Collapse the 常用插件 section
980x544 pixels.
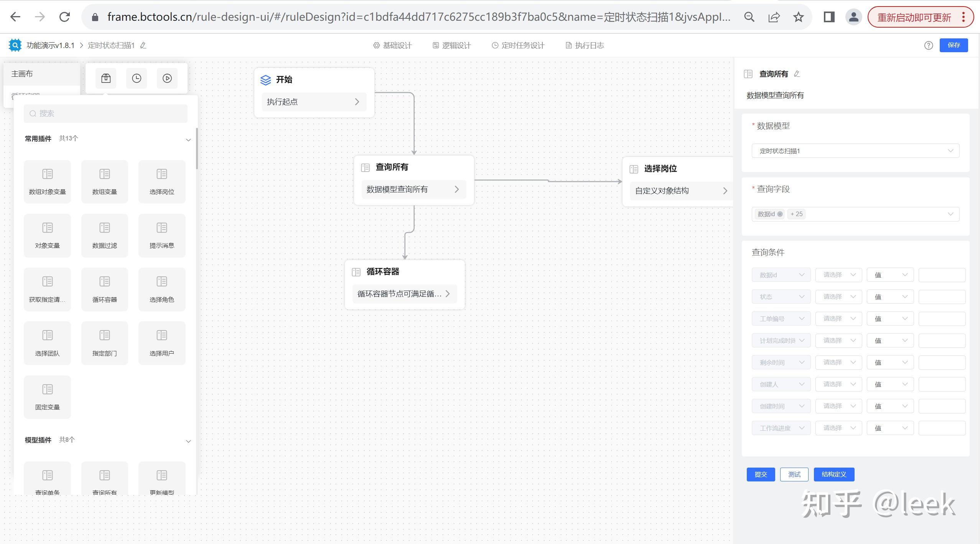[188, 140]
